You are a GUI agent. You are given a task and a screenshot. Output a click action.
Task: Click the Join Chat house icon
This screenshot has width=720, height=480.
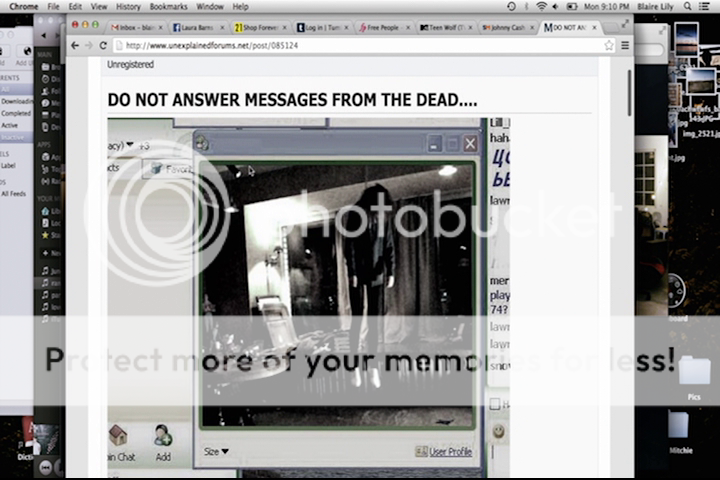click(118, 437)
